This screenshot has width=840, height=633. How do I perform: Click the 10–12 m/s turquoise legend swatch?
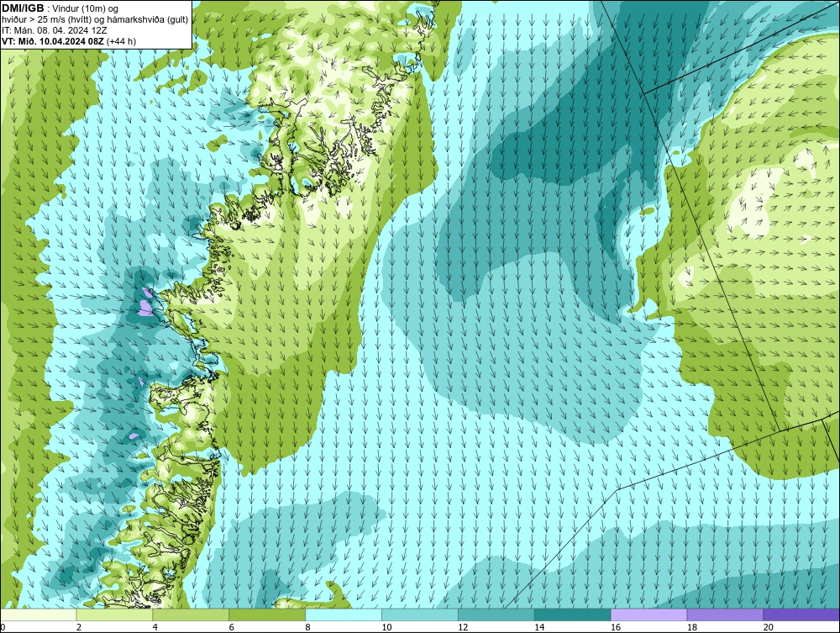tap(420, 615)
